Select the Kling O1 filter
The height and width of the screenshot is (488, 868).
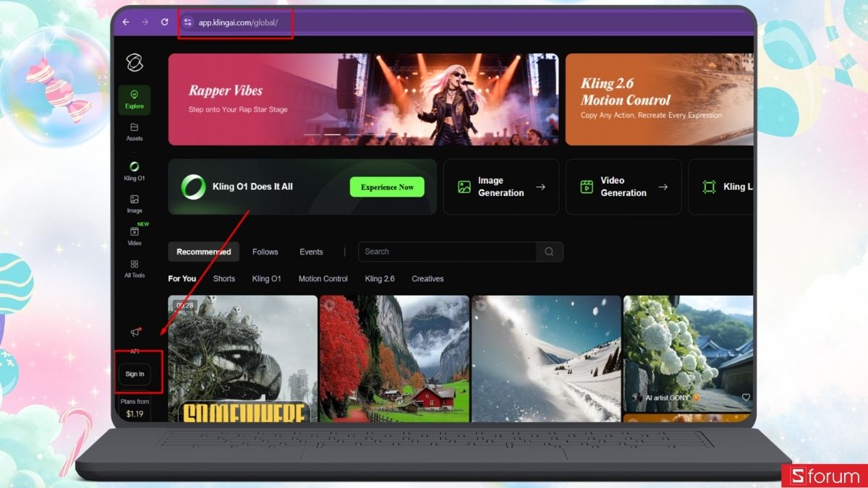(x=266, y=278)
